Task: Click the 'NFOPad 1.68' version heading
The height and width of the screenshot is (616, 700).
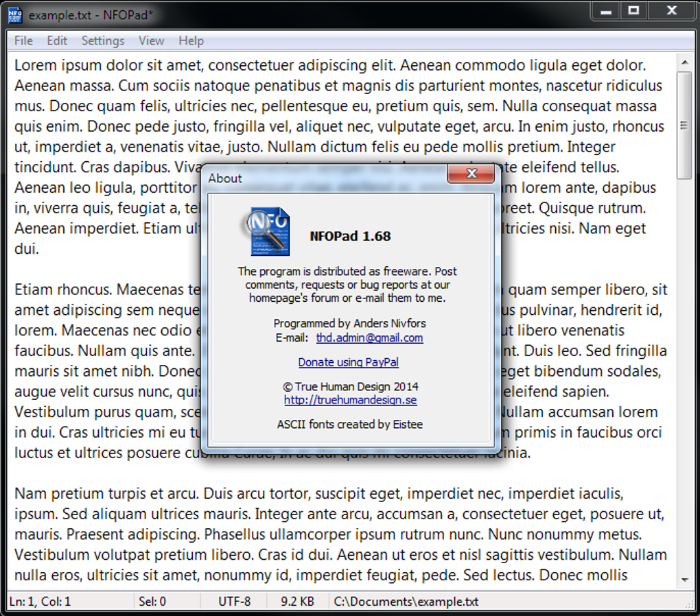Action: 351,236
